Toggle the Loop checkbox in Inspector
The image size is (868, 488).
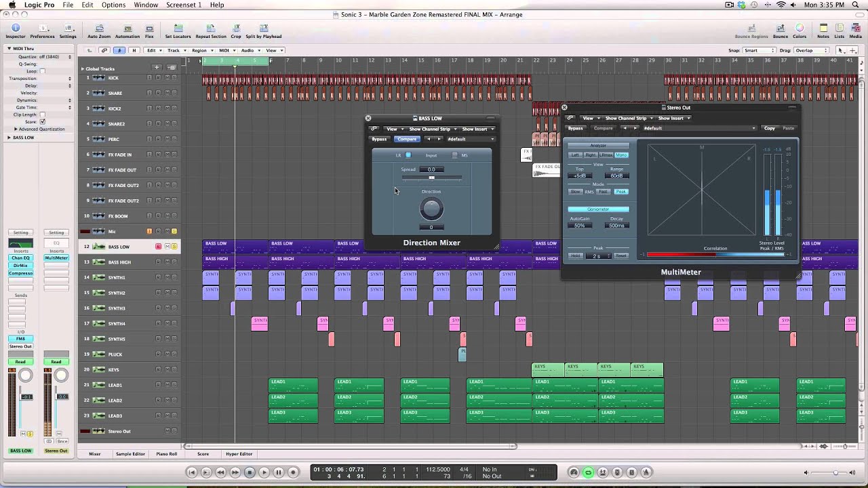[42, 71]
